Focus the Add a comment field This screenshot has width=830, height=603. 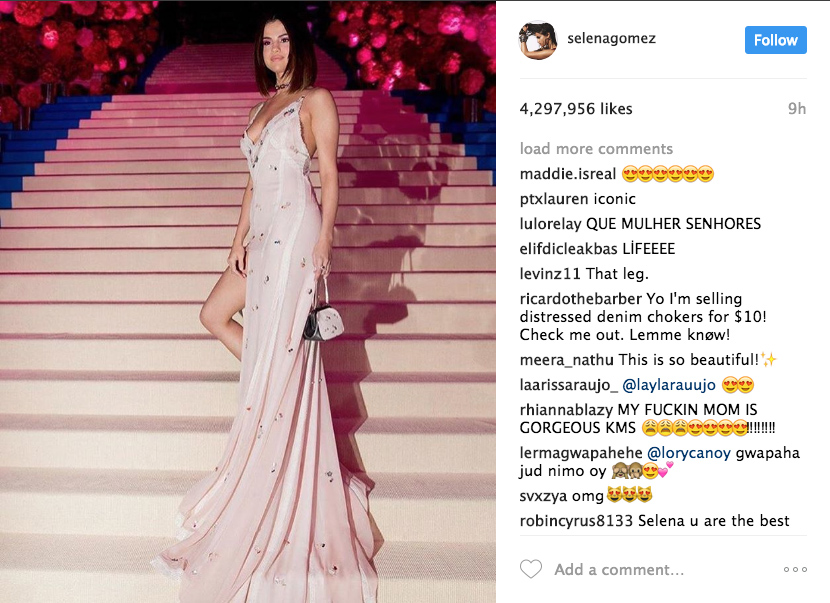(619, 570)
